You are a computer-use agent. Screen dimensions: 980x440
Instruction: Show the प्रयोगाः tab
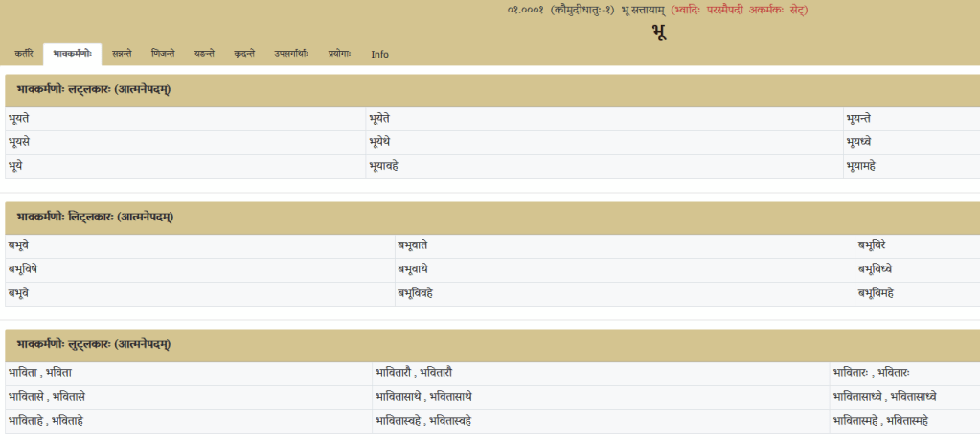tap(339, 54)
